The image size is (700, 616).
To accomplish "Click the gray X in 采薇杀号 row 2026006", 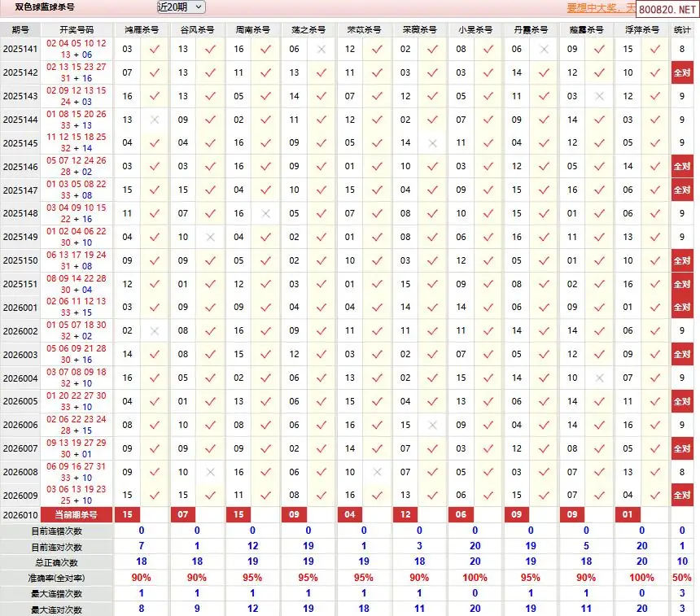I will [x=432, y=425].
